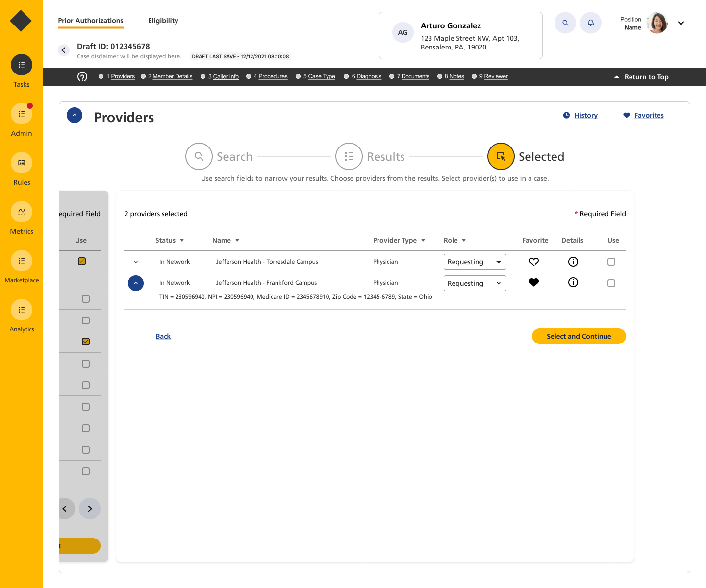Open the Rules sidebar icon
Viewport: 706px width, 588px height.
click(22, 163)
